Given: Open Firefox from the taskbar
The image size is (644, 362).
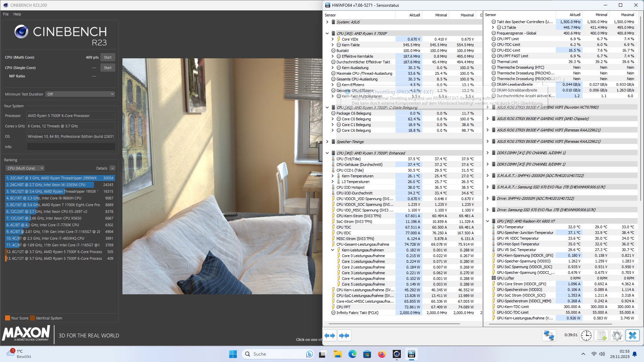Looking at the screenshot, I should click(382, 354).
